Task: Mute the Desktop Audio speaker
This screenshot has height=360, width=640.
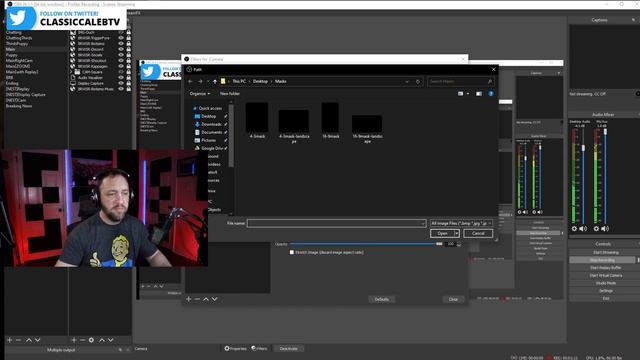Action: 583,229
